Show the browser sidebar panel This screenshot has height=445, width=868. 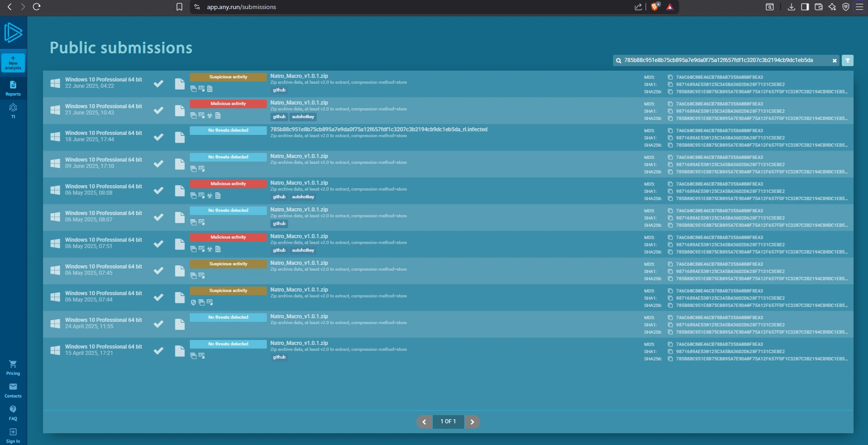tap(805, 7)
